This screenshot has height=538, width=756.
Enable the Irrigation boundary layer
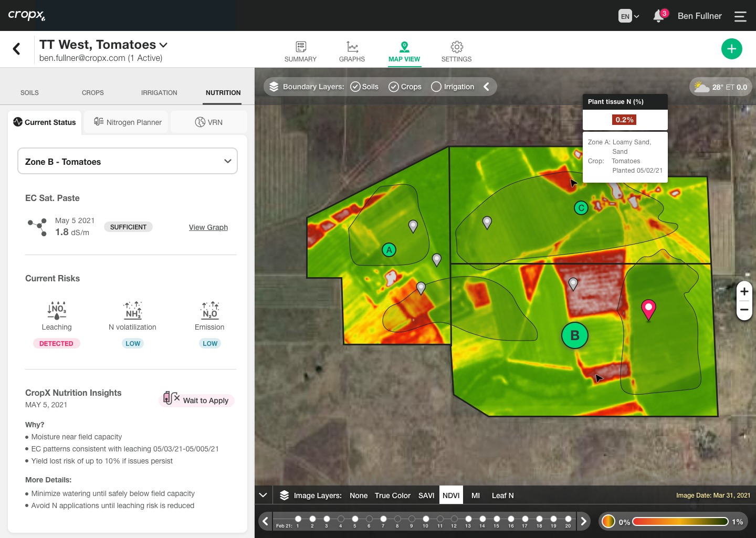point(453,87)
